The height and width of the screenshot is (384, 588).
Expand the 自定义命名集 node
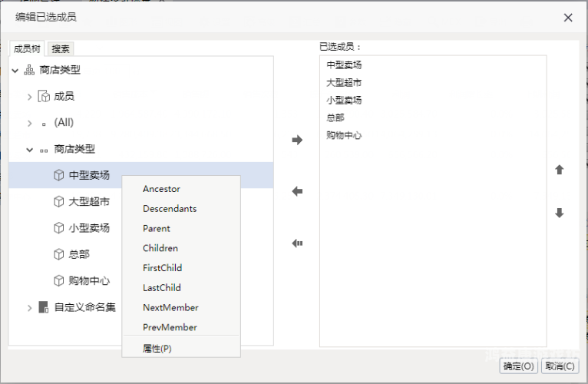30,308
